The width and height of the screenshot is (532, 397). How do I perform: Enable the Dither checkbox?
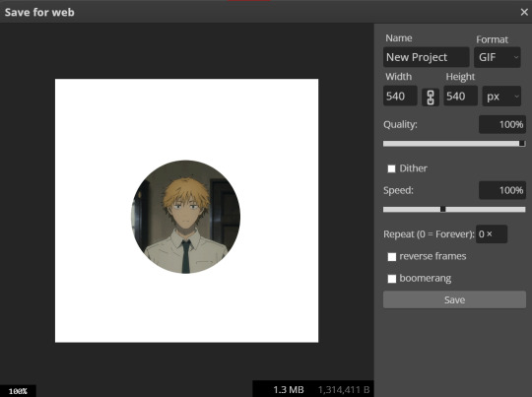[x=391, y=168]
